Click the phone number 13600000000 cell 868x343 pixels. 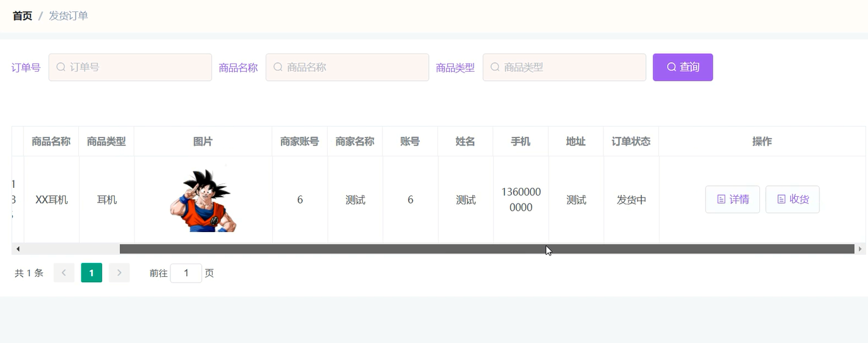point(521,199)
